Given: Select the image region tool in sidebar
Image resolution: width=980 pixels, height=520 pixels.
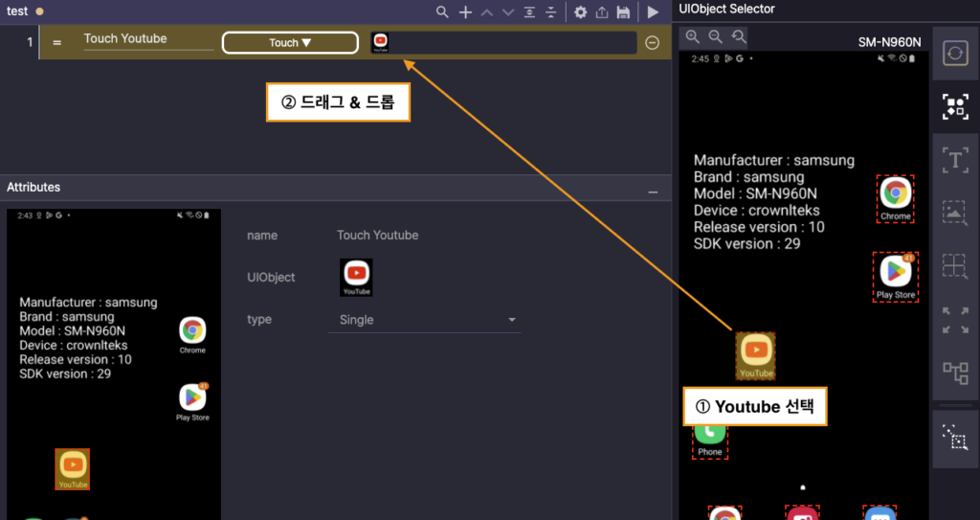Looking at the screenshot, I should coord(955,213).
